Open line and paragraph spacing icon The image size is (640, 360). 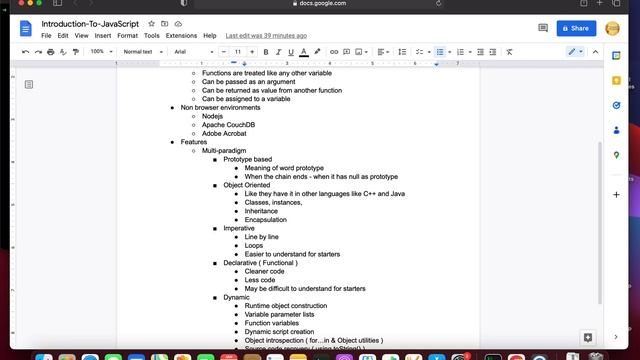pyautogui.click(x=402, y=52)
